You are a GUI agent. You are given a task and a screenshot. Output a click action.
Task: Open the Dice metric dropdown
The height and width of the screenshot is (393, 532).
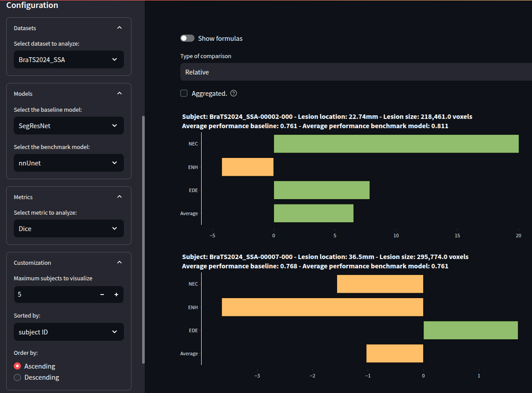coord(69,229)
